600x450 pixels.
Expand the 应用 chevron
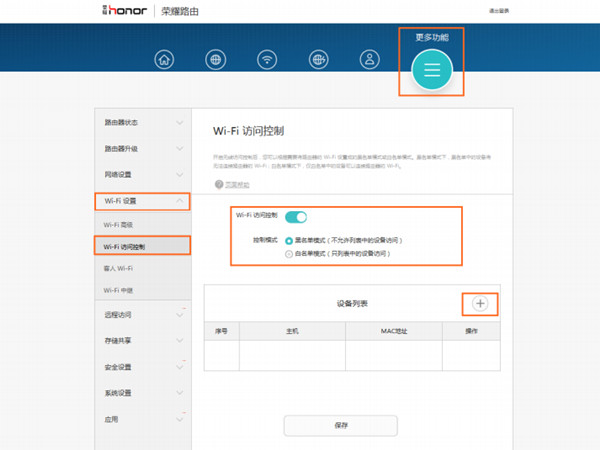(x=179, y=419)
